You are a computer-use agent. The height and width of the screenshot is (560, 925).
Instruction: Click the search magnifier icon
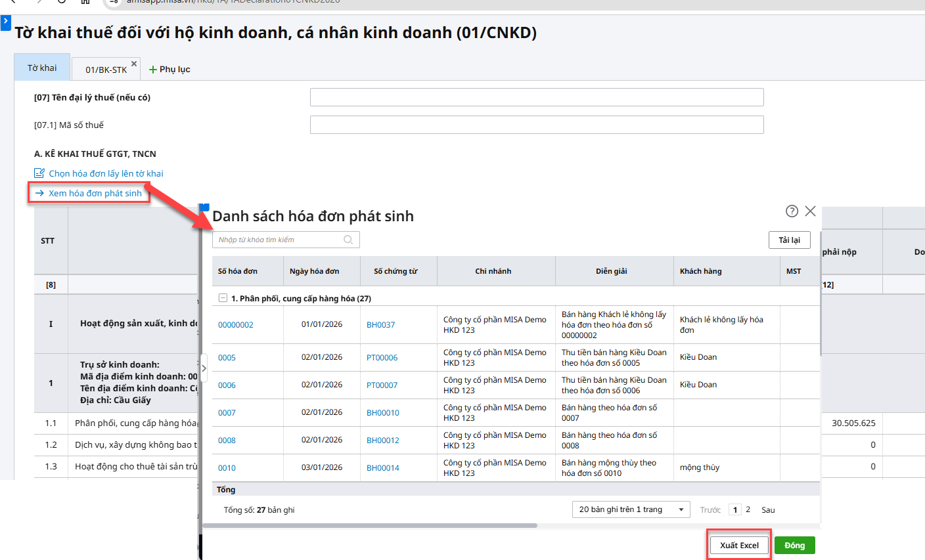pyautogui.click(x=348, y=240)
